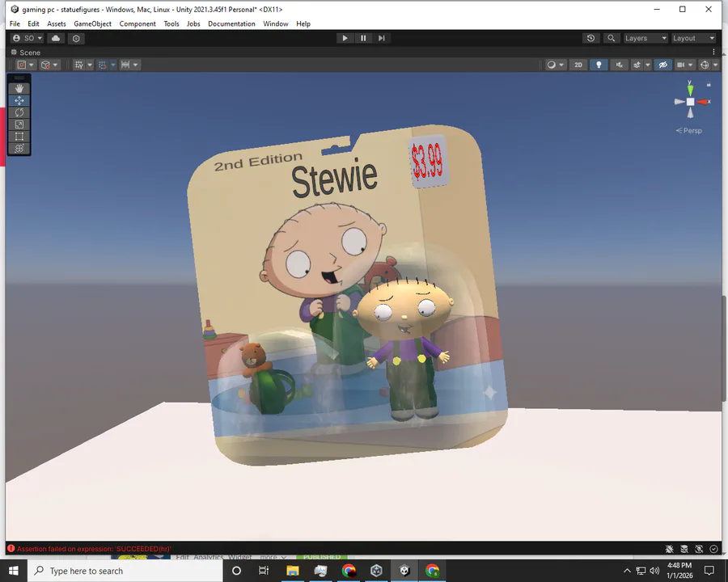Advance one frame with Step button

click(x=381, y=38)
